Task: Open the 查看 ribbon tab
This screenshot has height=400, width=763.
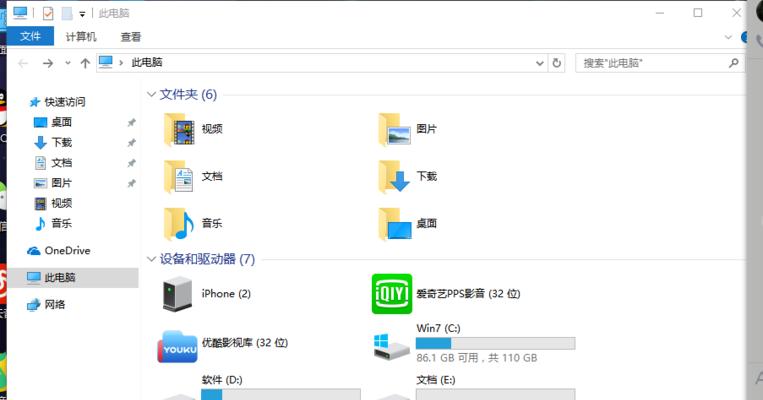Action: click(131, 37)
